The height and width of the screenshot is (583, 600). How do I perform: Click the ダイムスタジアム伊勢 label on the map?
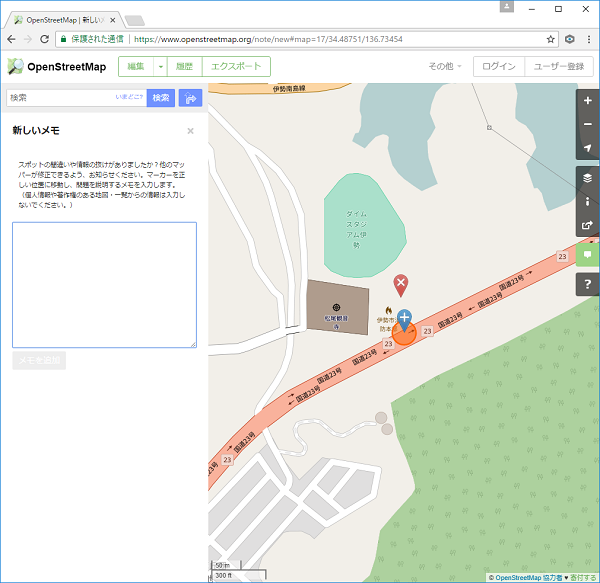[356, 229]
